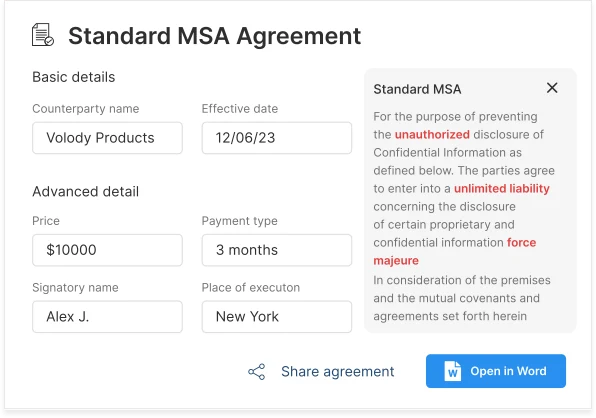The image size is (596, 418).
Task: Open the agreement in Word
Action: pos(496,371)
